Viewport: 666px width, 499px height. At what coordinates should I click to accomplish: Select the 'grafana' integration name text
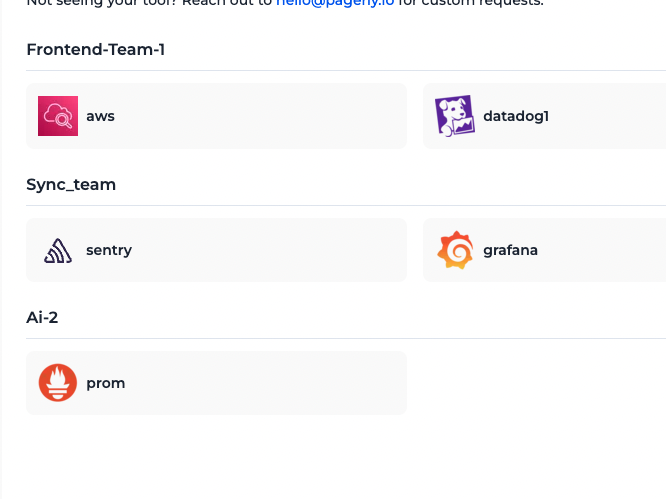tap(511, 250)
